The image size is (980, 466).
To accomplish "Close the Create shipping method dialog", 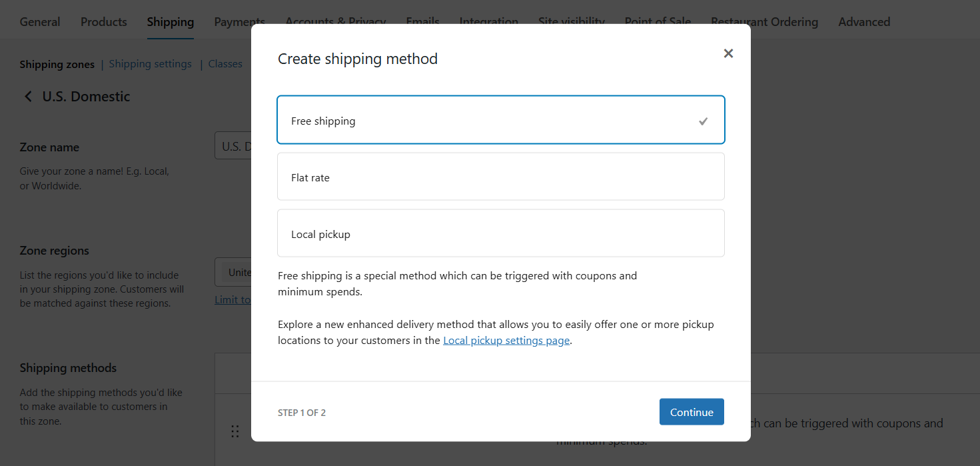I will click(728, 53).
